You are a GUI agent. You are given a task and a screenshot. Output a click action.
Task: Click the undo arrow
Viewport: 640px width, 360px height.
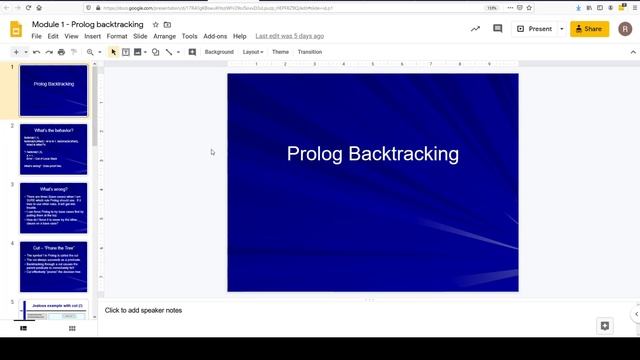pyautogui.click(x=36, y=52)
